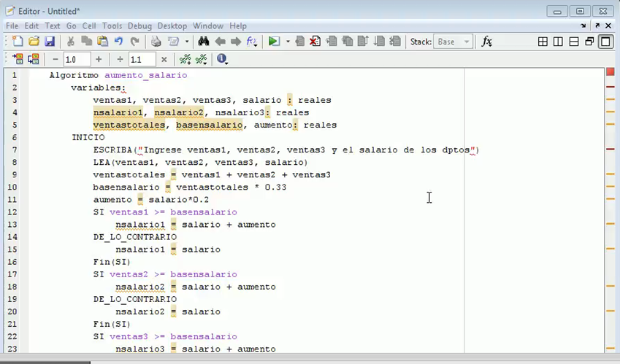Click the red message indicator square
The height and width of the screenshot is (364, 620).
pos(610,71)
